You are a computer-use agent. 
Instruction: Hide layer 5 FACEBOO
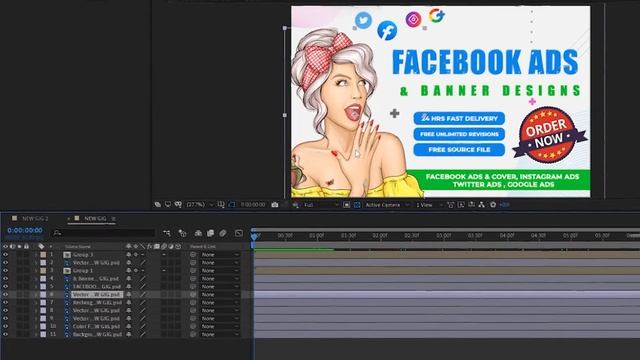click(x=6, y=287)
